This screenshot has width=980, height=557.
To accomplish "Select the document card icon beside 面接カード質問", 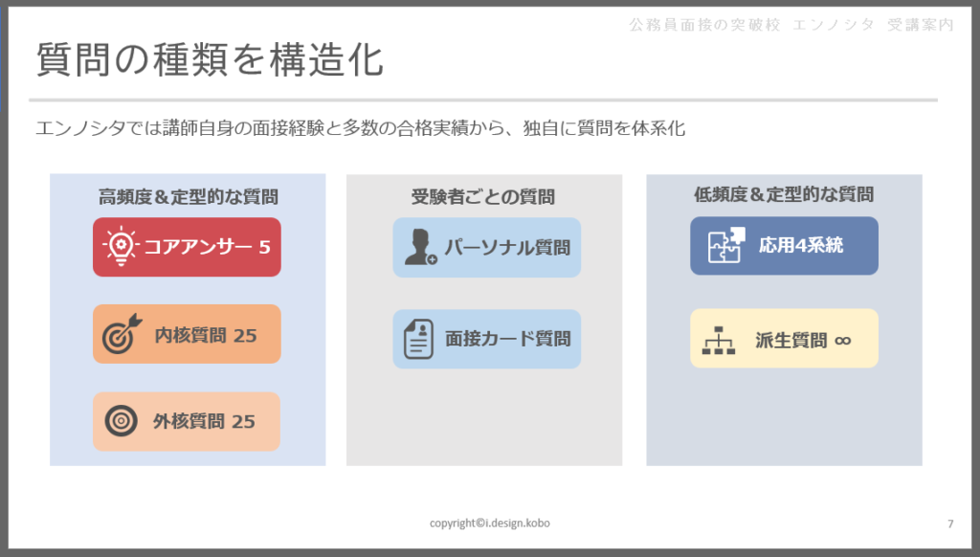I will point(418,339).
